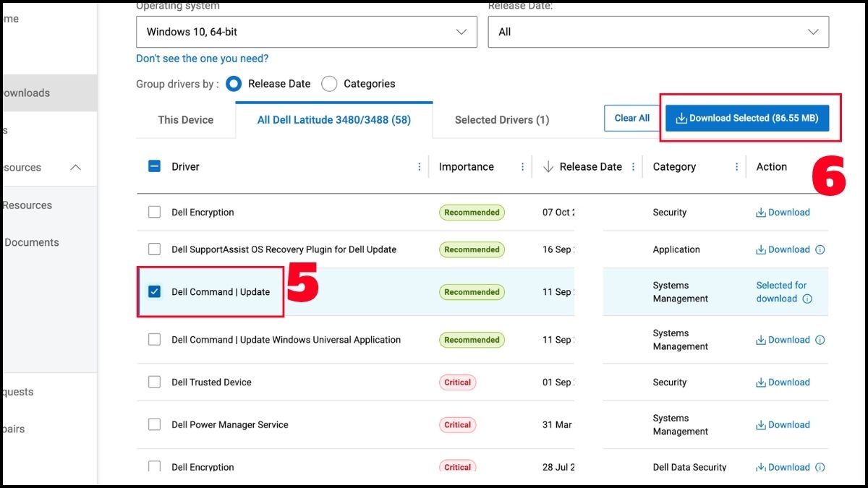The height and width of the screenshot is (488, 868).
Task: Click info icon in Dell Command Update Windows Universal Application row
Action: (820, 340)
